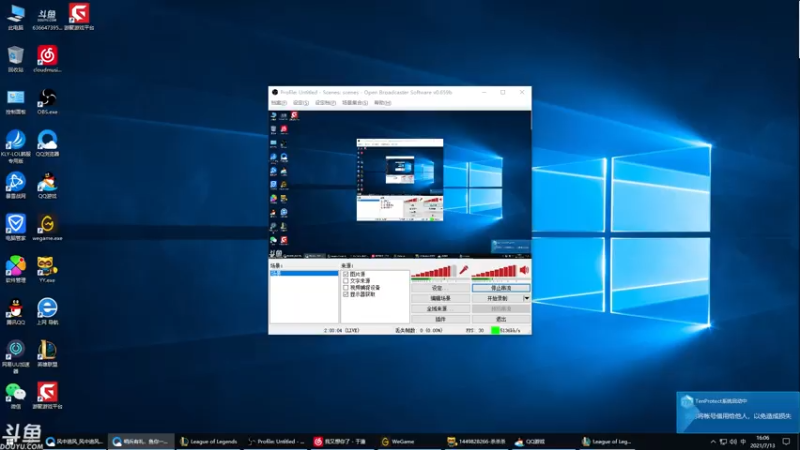Open the League of Legends 英雄联盟 desktop icon
The width and height of the screenshot is (800, 450).
pos(47,354)
